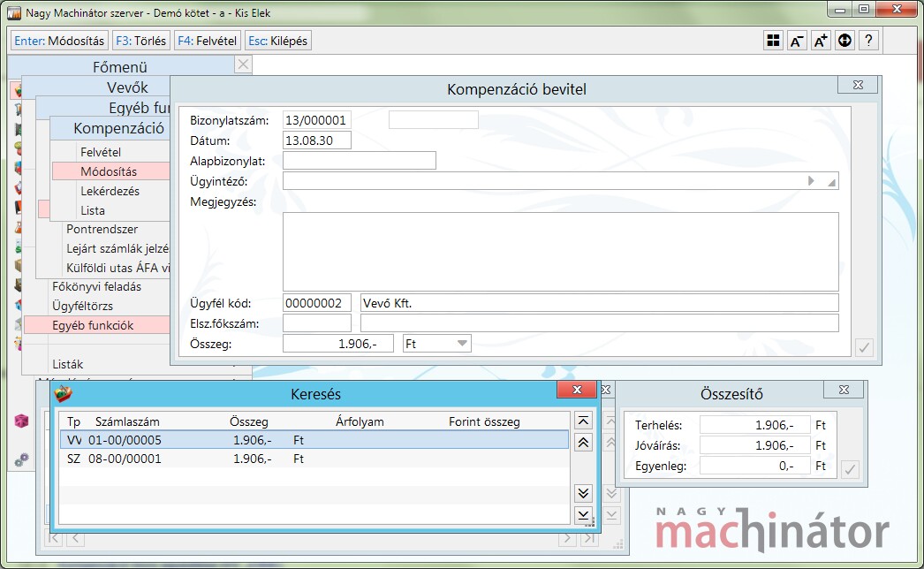Focus the Alapbizonylat input field
Viewport: 924px width, 569px height.
tap(360, 161)
